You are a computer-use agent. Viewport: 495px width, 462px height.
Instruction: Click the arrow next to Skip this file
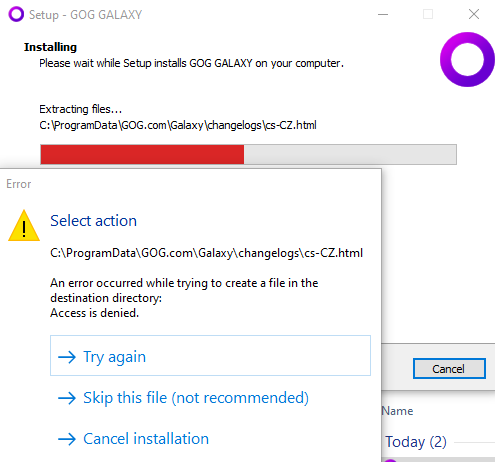click(67, 398)
